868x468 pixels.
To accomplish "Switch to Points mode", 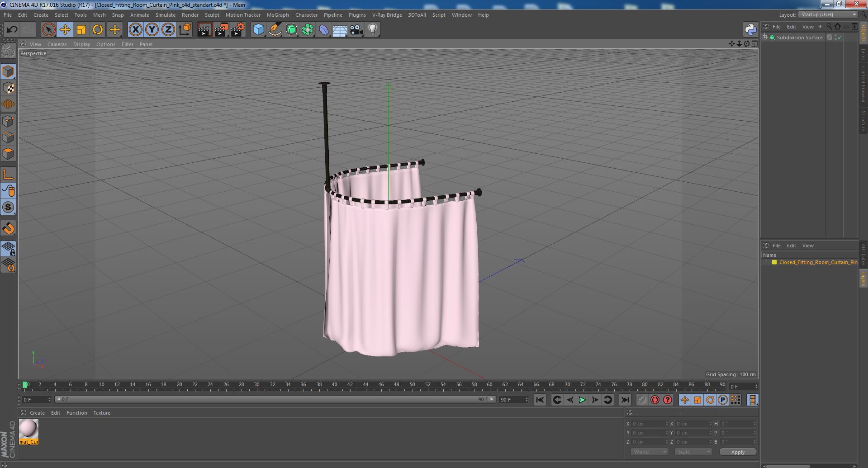I will [8, 121].
